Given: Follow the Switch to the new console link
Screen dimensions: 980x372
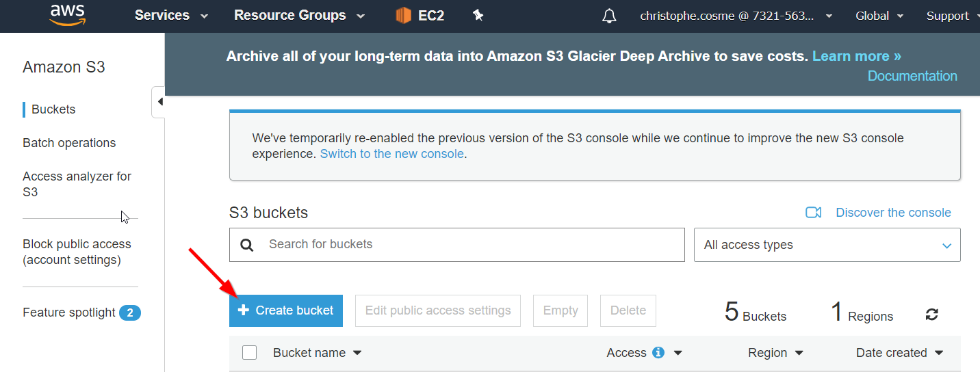Looking at the screenshot, I should (392, 154).
